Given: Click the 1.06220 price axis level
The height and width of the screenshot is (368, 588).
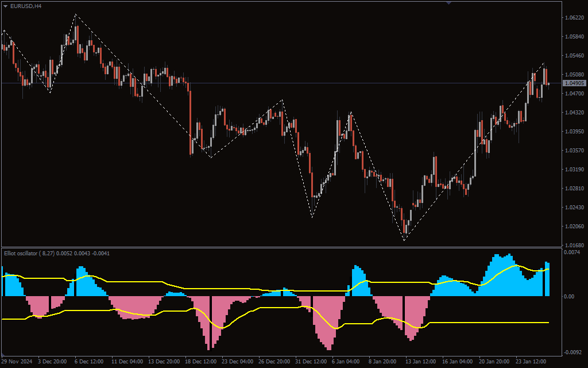Looking at the screenshot, I should pyautogui.click(x=574, y=18).
